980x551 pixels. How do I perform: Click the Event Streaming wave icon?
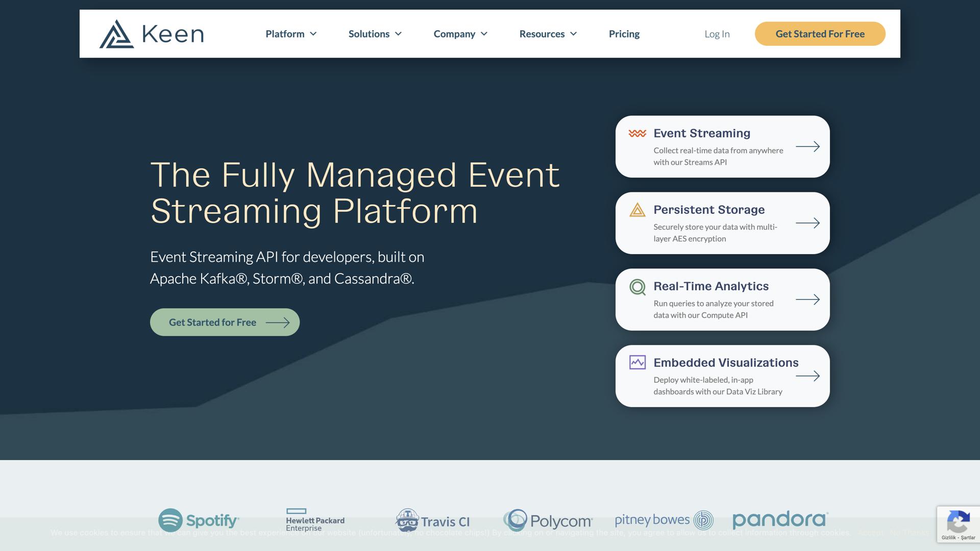pos(637,134)
